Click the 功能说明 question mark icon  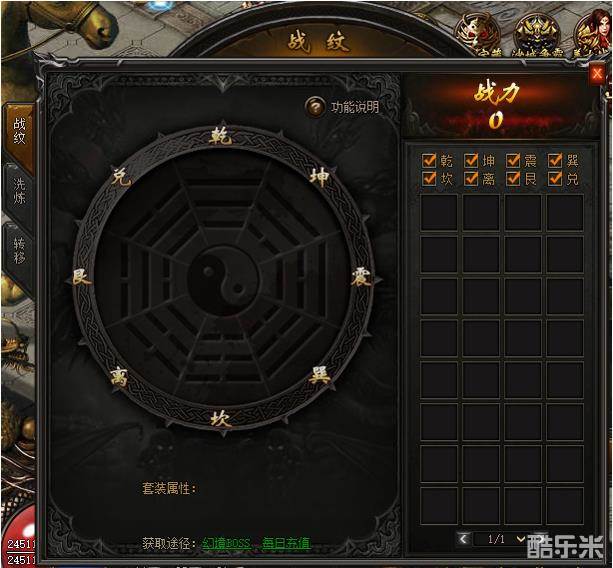click(315, 107)
